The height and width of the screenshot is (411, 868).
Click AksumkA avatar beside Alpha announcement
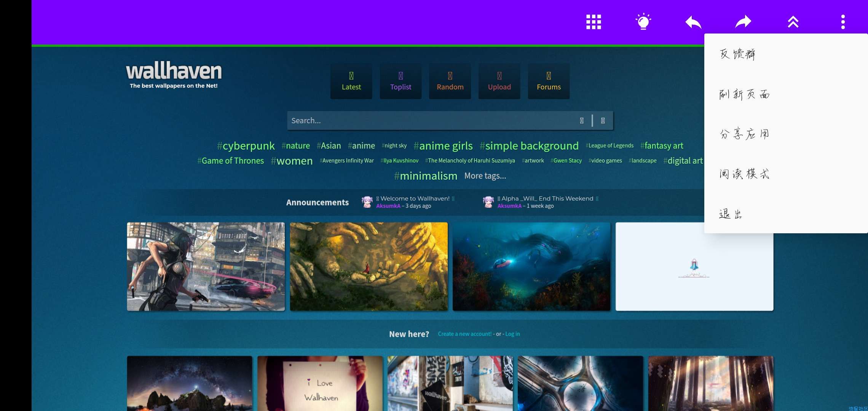coord(488,202)
